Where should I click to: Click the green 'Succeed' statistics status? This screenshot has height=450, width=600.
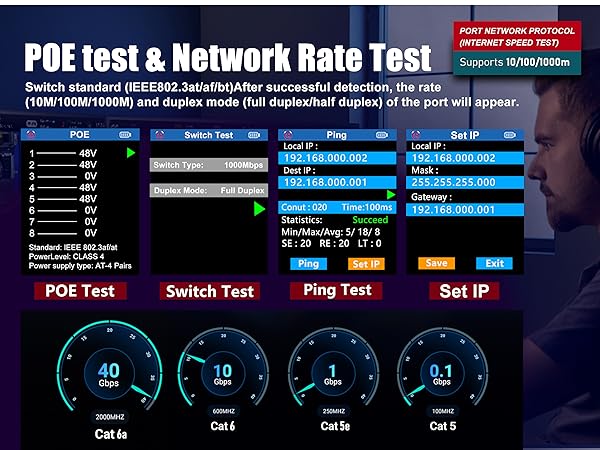pos(370,220)
